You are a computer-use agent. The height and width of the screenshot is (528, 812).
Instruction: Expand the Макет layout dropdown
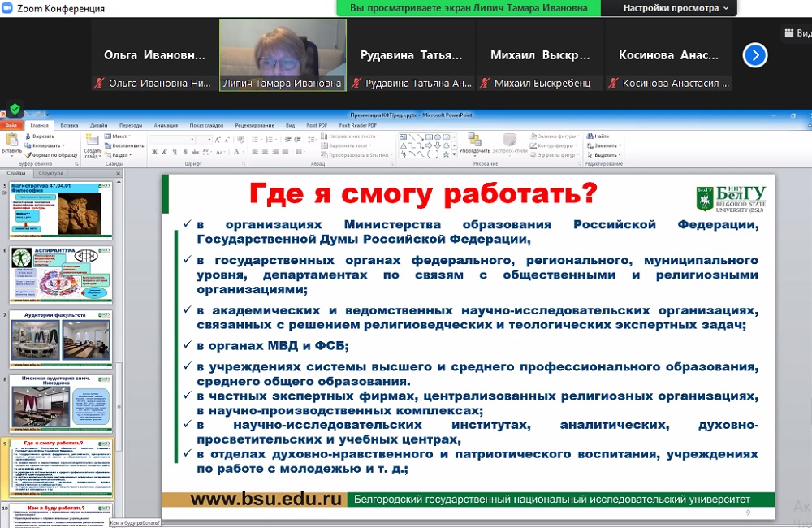pyautogui.click(x=120, y=136)
